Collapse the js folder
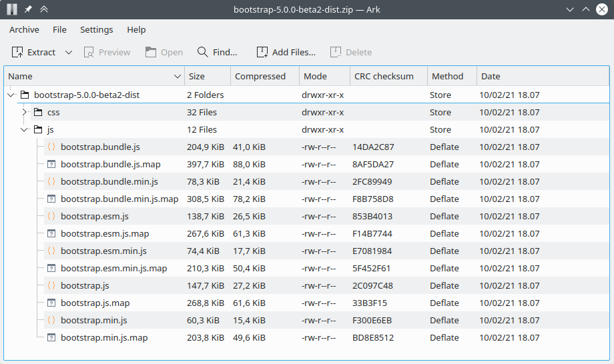 (x=25, y=130)
